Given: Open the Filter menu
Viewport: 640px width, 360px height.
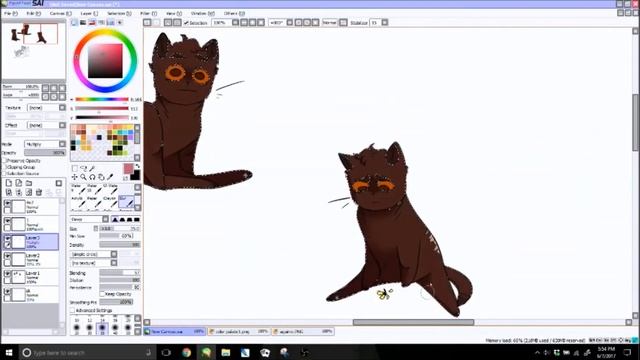Looking at the screenshot, I should (148, 13).
